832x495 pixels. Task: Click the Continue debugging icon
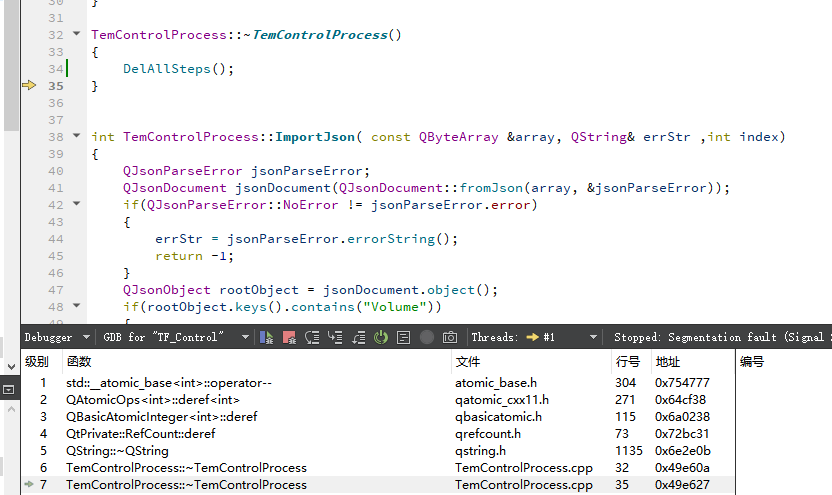click(266, 337)
